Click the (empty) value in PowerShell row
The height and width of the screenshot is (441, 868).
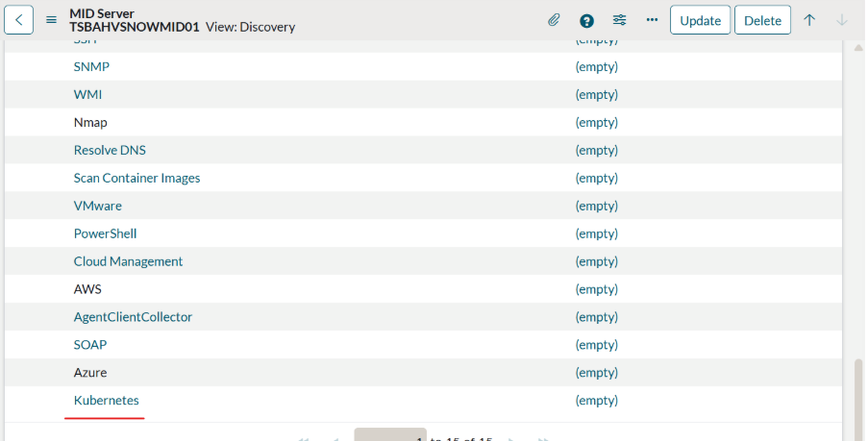click(596, 234)
